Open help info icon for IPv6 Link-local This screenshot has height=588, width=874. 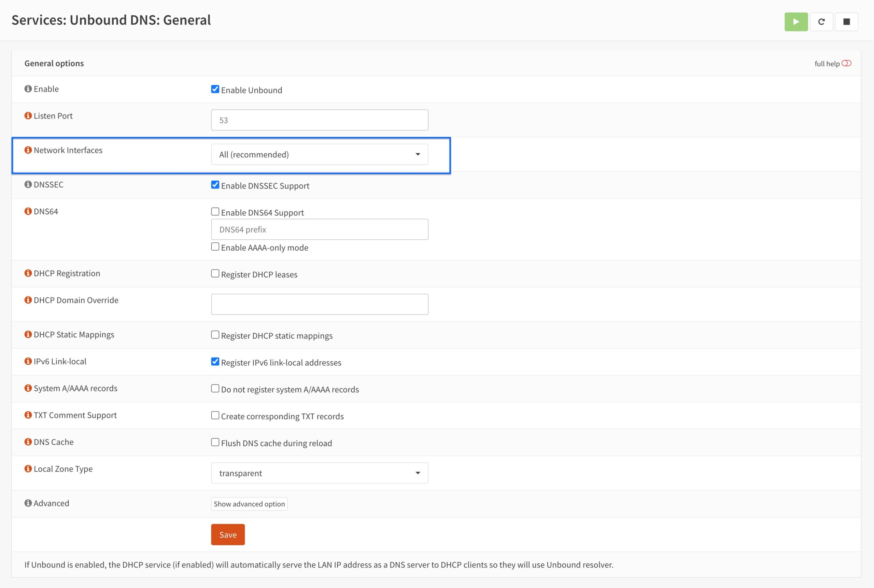click(28, 362)
